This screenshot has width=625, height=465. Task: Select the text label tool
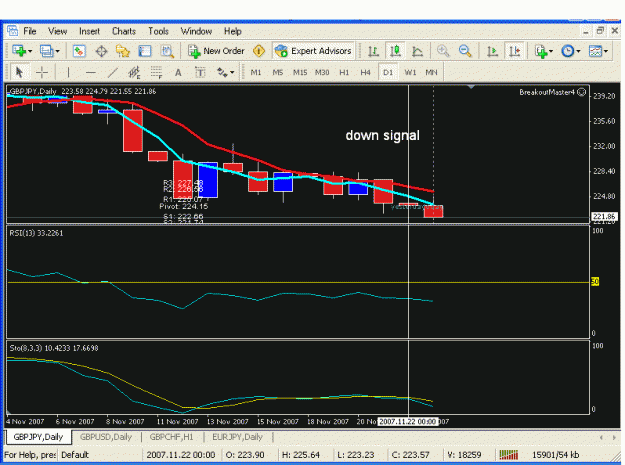[200, 72]
